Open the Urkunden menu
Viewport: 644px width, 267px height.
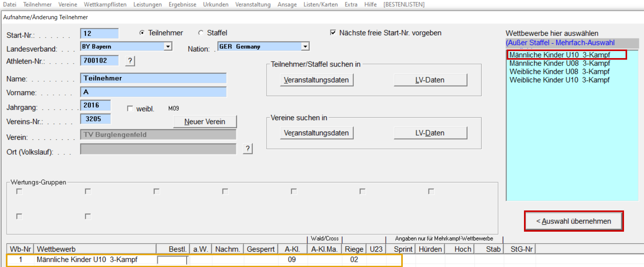pos(216,4)
